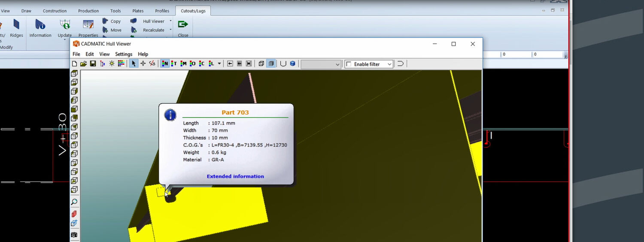Viewport: 644px width, 242px height.
Task: Open the File menu in Hull Viewer
Action: tap(76, 54)
